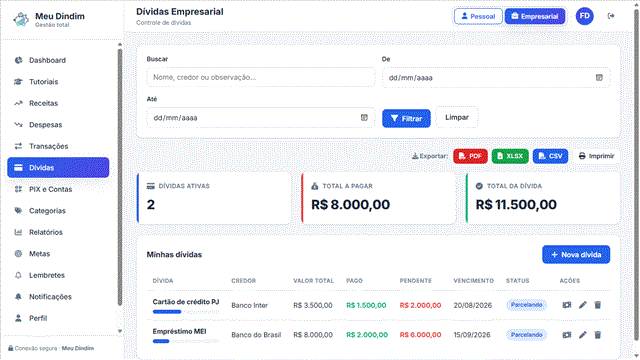Open Notificações
The image size is (640, 360).
[x=58, y=297]
